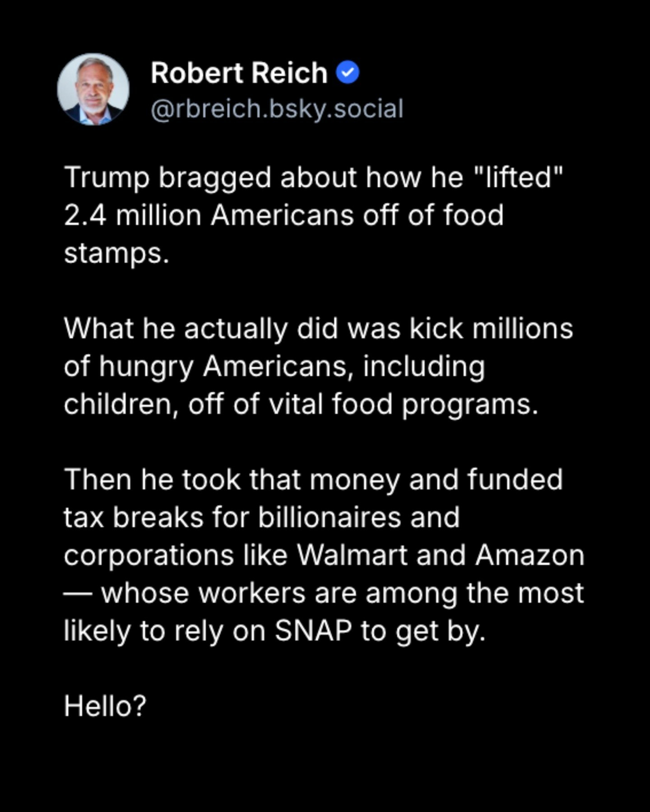The height and width of the screenshot is (812, 650).
Task: Click the word "Amazon" in the post
Action: coord(529,554)
